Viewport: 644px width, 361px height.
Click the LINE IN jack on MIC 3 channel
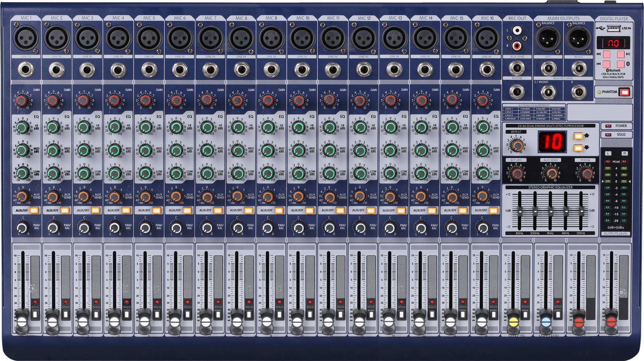coord(87,70)
